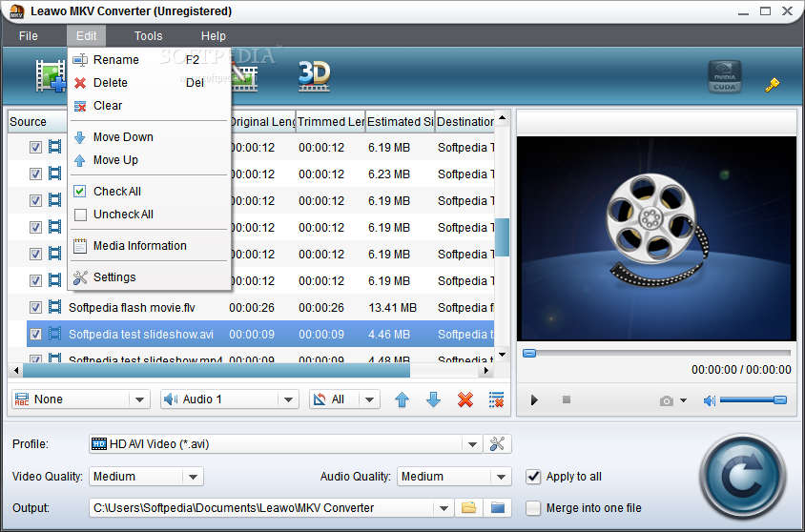Click the move up arrow below list
This screenshot has height=532, width=805.
click(402, 399)
